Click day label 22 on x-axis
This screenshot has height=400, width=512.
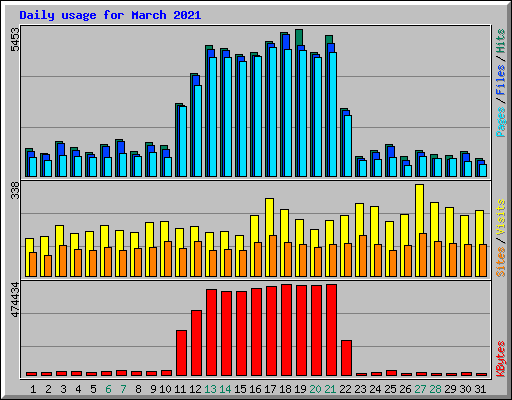[345, 389]
